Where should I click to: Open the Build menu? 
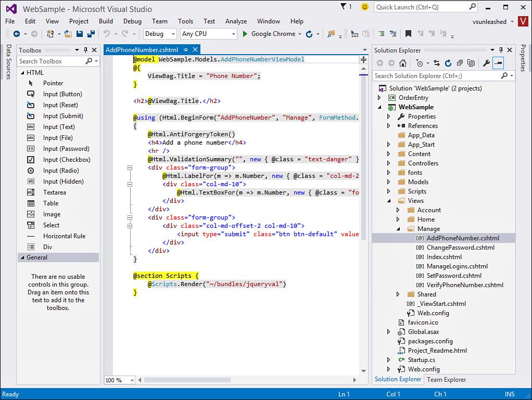[x=106, y=21]
